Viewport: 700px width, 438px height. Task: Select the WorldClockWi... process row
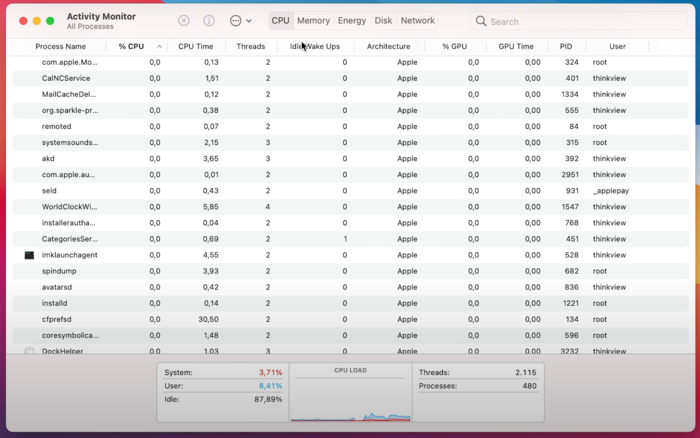[x=350, y=207]
